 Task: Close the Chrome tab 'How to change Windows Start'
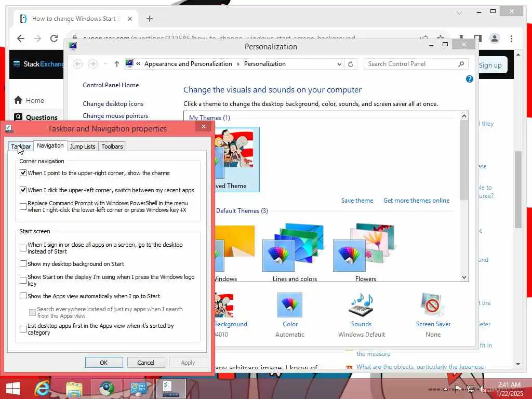(129, 19)
